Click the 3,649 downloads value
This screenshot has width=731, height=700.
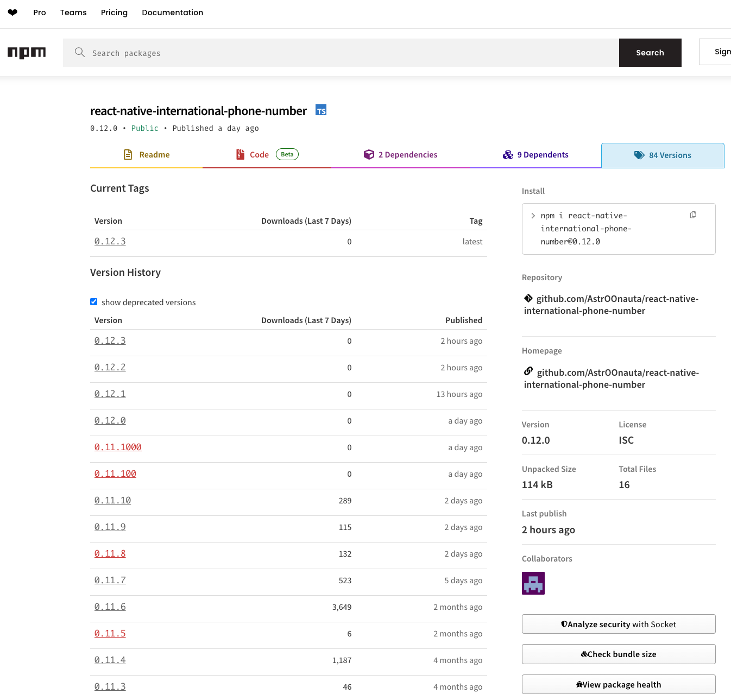tap(342, 607)
